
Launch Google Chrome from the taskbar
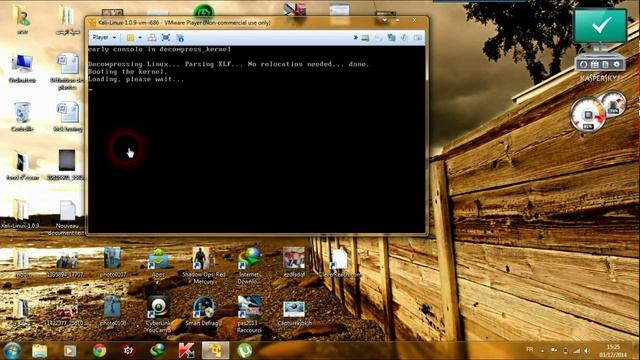99,351
